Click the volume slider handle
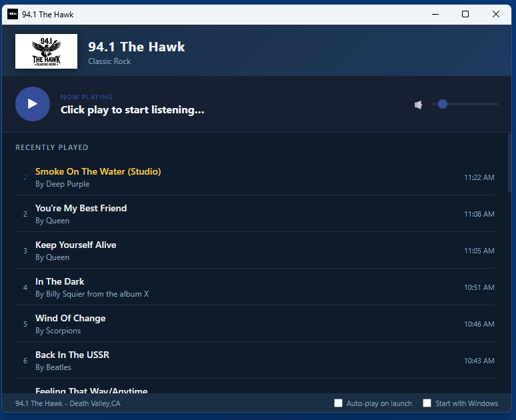This screenshot has height=420, width=516. (x=443, y=104)
